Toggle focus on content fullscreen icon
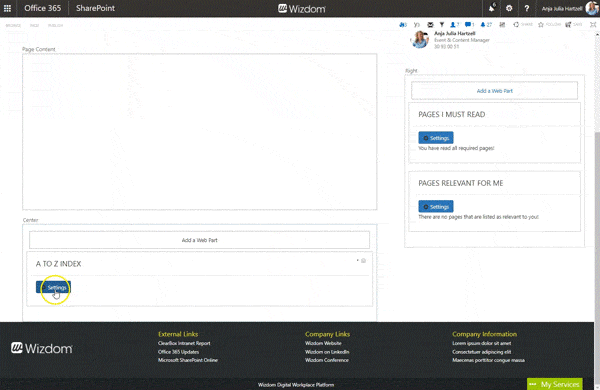The image size is (600, 390). [593, 24]
